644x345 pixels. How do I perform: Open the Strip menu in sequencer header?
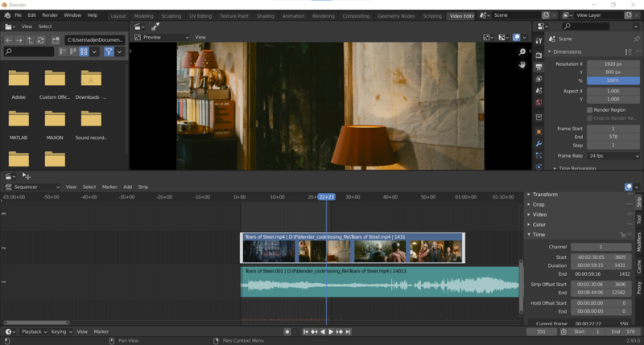point(143,187)
